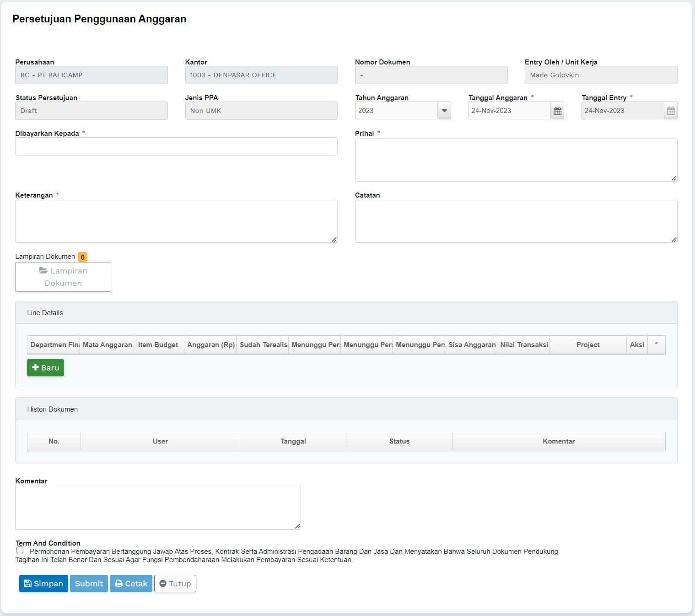
Task: Open the Tanggal Anggaran calendar picker
Action: 557,111
